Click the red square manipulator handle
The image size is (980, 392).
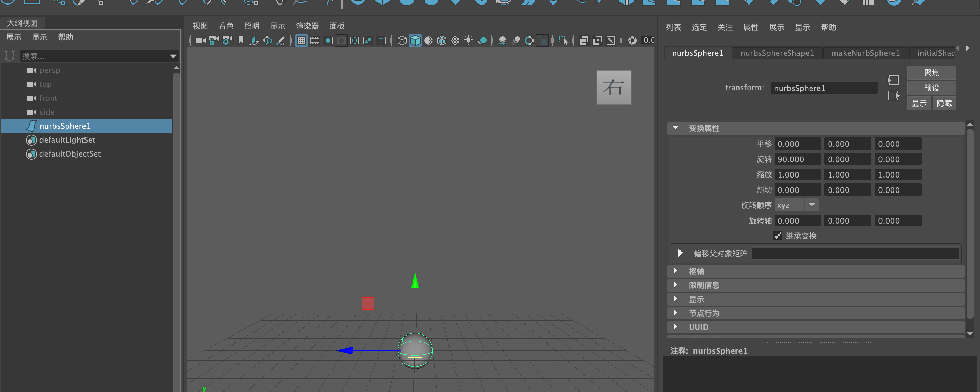pyautogui.click(x=368, y=303)
